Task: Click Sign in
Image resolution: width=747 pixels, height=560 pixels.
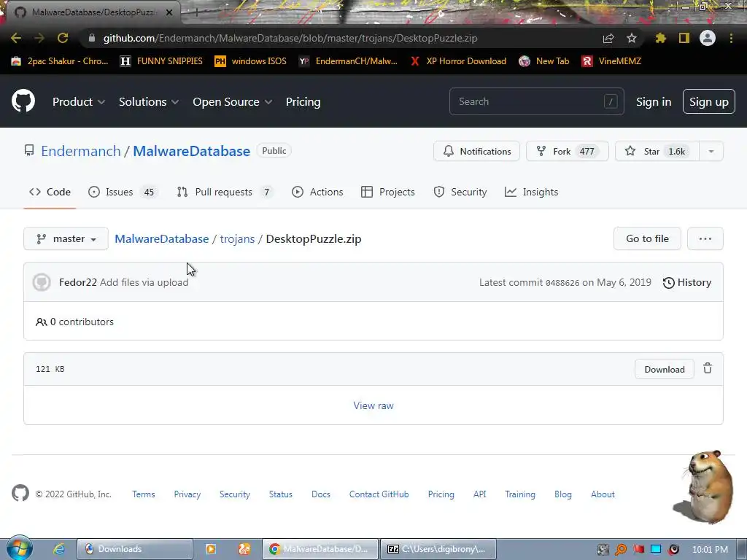Action: pos(654,102)
